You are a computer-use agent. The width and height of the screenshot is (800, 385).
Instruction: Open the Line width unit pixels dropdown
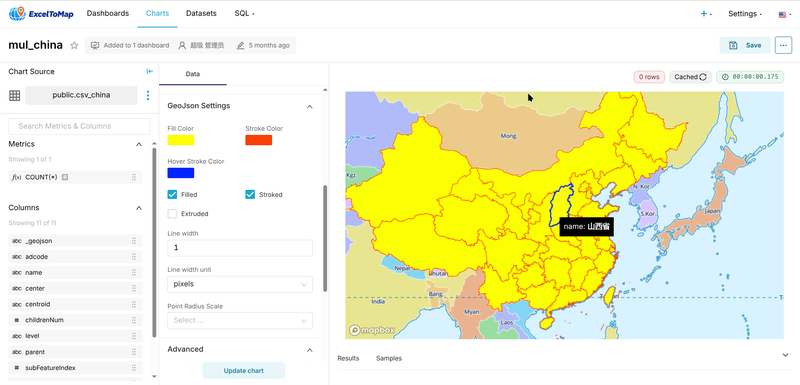tap(240, 284)
